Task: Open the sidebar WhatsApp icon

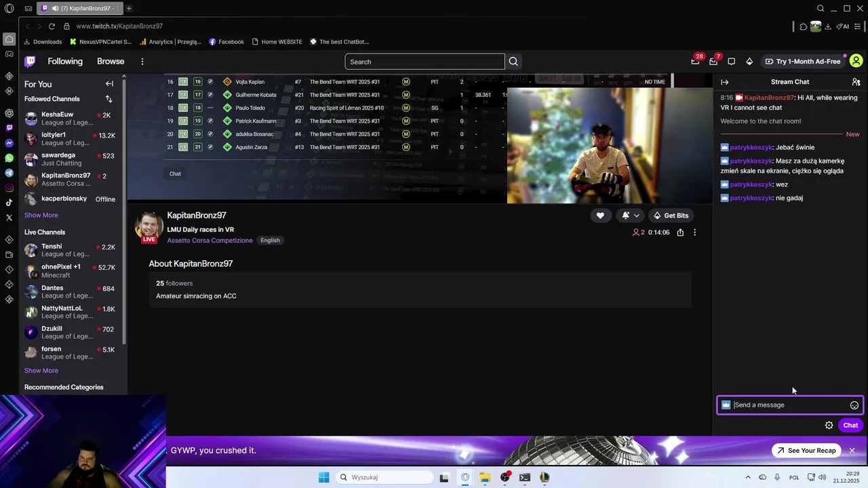Action: point(9,158)
